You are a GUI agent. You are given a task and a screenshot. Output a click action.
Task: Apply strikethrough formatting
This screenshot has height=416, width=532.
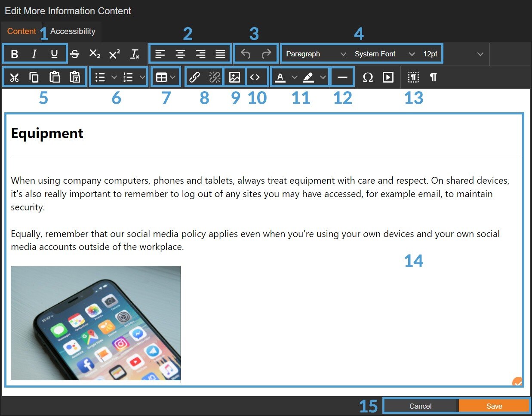[x=75, y=54]
